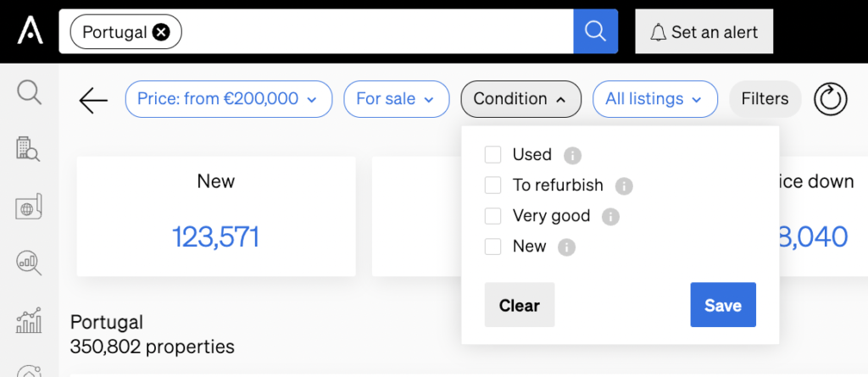
Task: Open the bar chart trends sidebar icon
Action: [29, 320]
